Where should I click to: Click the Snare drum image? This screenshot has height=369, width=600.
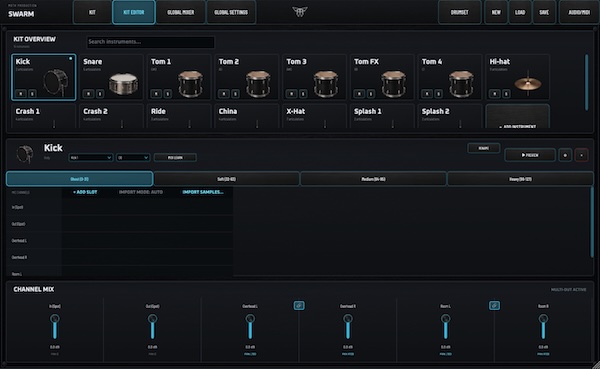(x=123, y=84)
